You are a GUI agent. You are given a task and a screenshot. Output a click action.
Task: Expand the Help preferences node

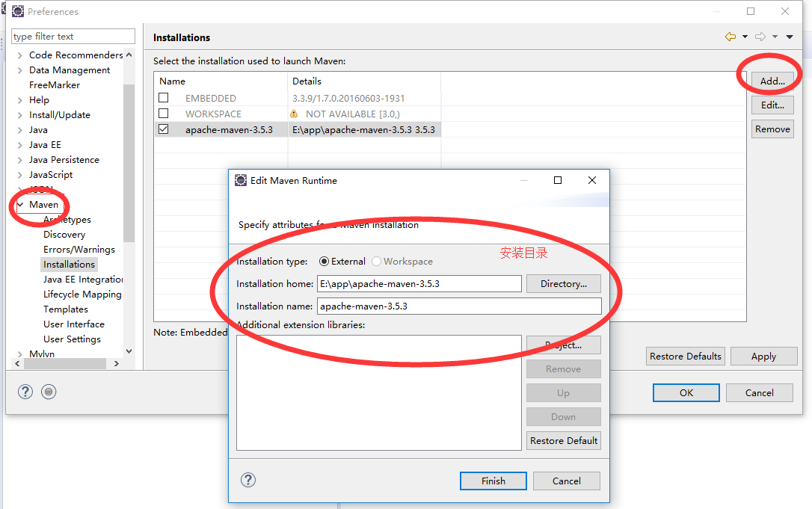[x=19, y=100]
